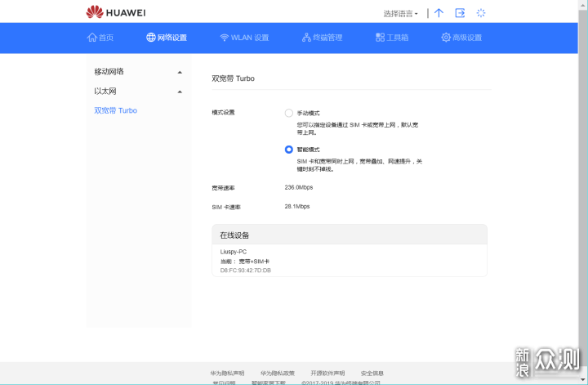The image size is (588, 385).
Task: Click the upward arrow update icon
Action: point(439,13)
